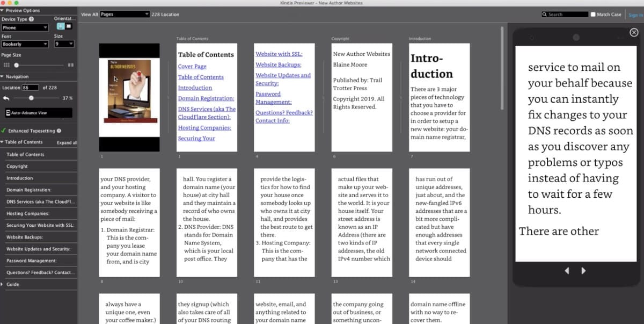Toggle the Match Case checkbox

click(592, 15)
